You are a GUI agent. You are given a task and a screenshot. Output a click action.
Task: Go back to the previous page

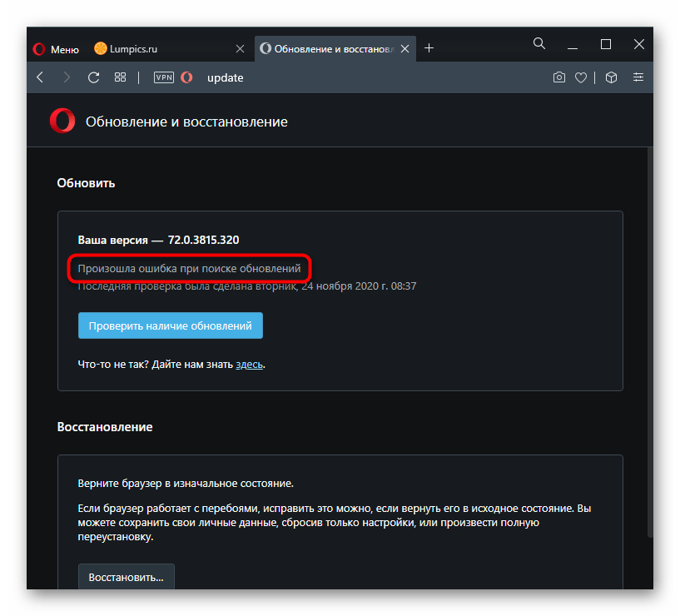click(x=40, y=77)
